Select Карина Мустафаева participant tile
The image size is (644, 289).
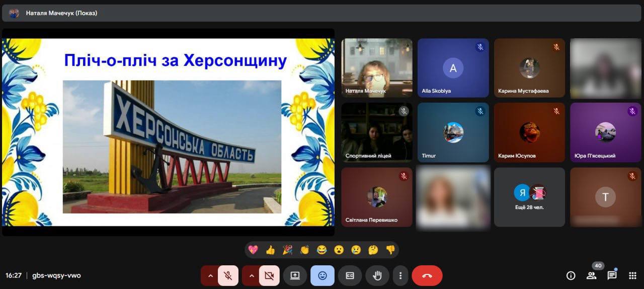coord(529,68)
